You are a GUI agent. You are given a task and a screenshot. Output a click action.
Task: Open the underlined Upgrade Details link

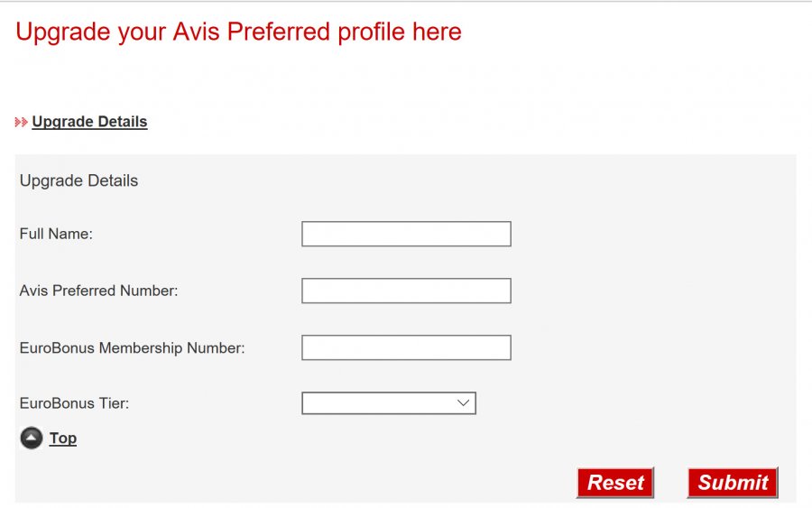pyautogui.click(x=89, y=122)
